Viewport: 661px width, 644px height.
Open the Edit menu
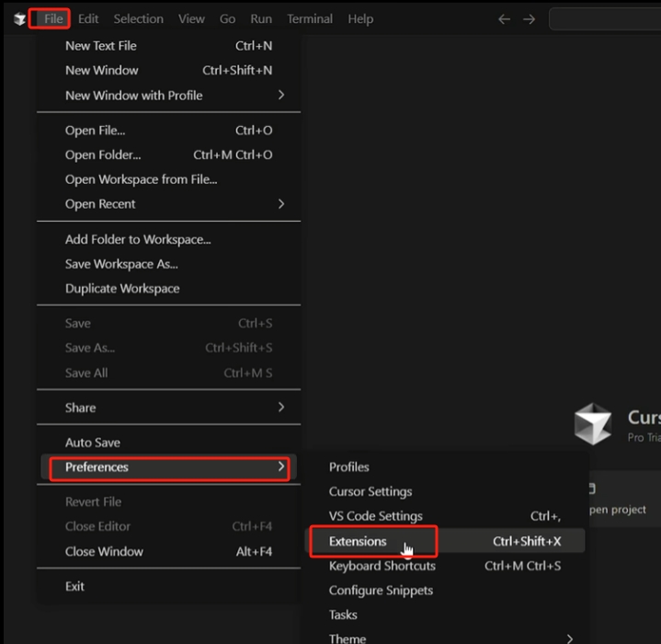88,19
